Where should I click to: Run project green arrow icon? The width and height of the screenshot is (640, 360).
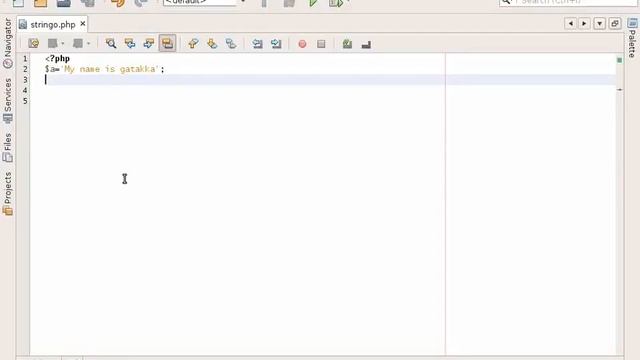pos(313,3)
